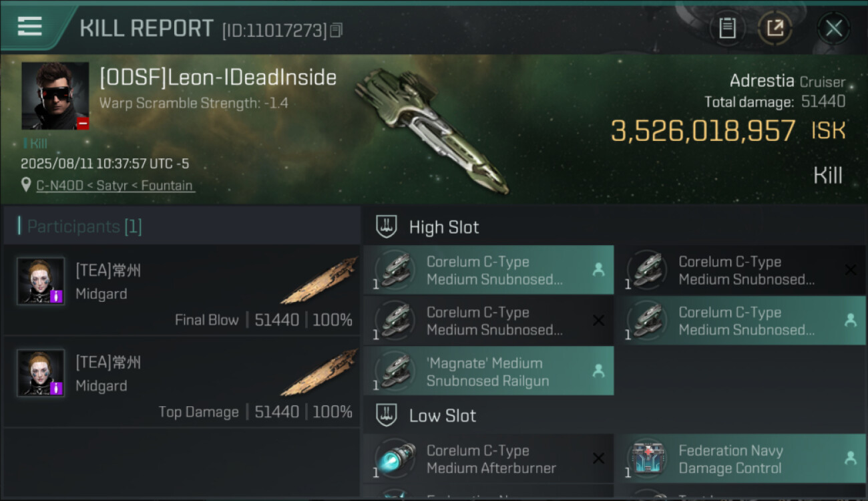
Task: Close the kill report window
Action: pyautogui.click(x=833, y=28)
